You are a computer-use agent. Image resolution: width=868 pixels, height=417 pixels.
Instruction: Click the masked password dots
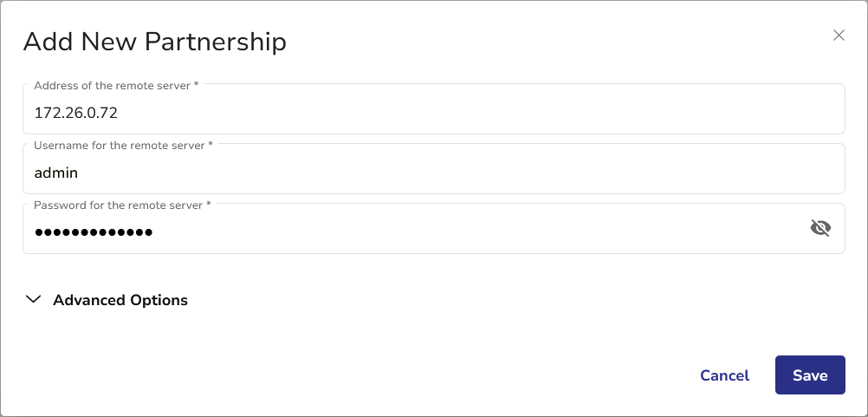click(x=93, y=232)
